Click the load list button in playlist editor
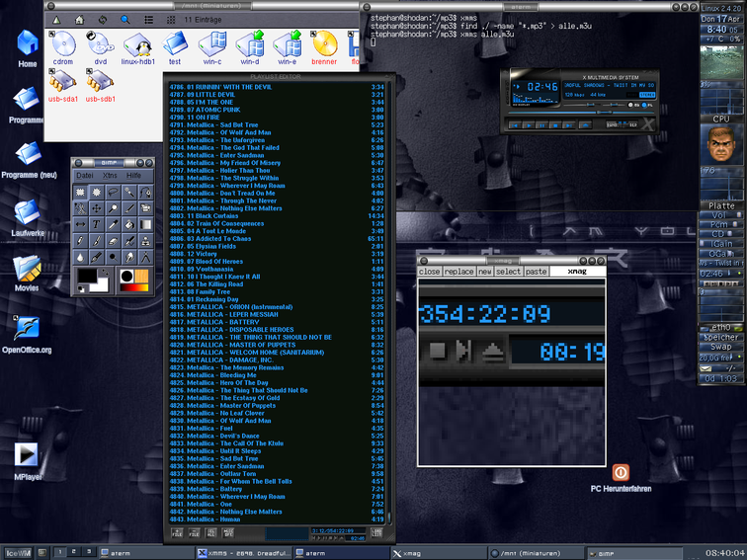Screen dimensions: 747x560 [x=377, y=532]
